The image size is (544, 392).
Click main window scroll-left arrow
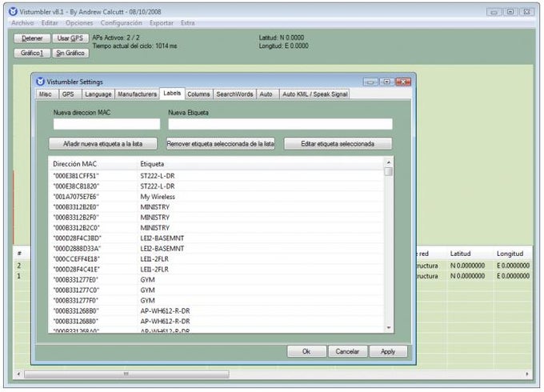(18, 374)
